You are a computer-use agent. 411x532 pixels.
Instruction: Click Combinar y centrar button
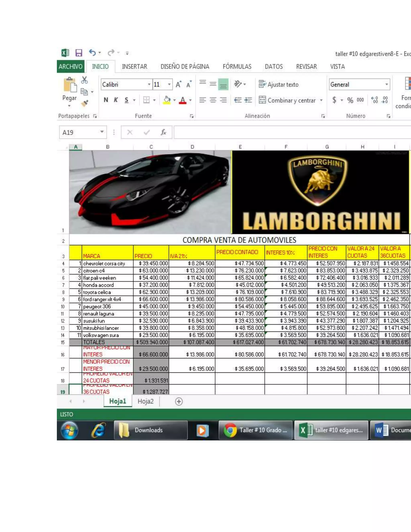[x=287, y=100]
